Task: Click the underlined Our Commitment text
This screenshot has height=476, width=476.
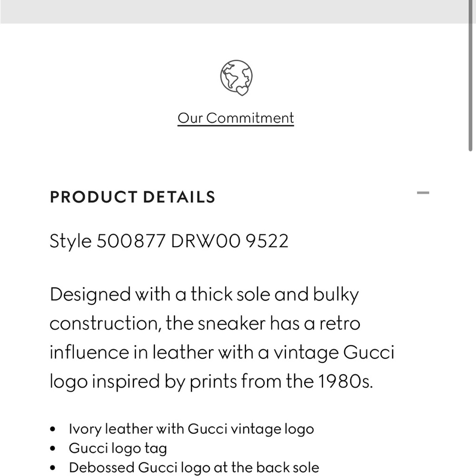Action: (x=237, y=118)
